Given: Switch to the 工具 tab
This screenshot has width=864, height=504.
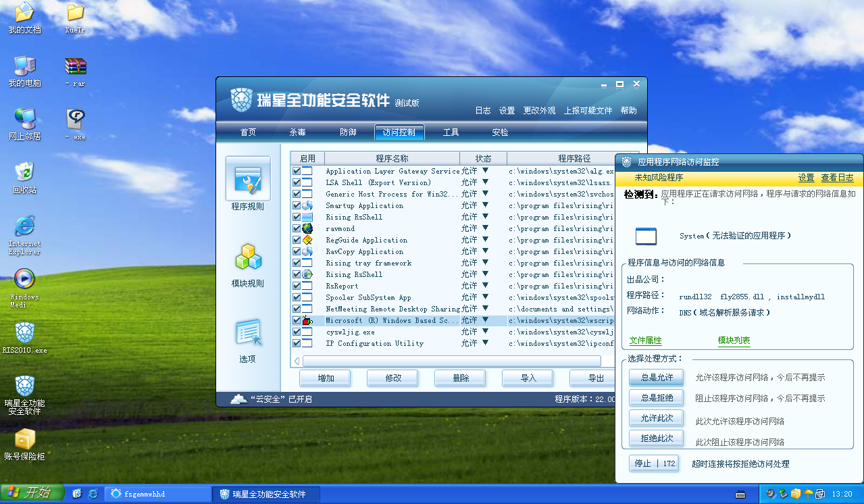Looking at the screenshot, I should point(451,132).
